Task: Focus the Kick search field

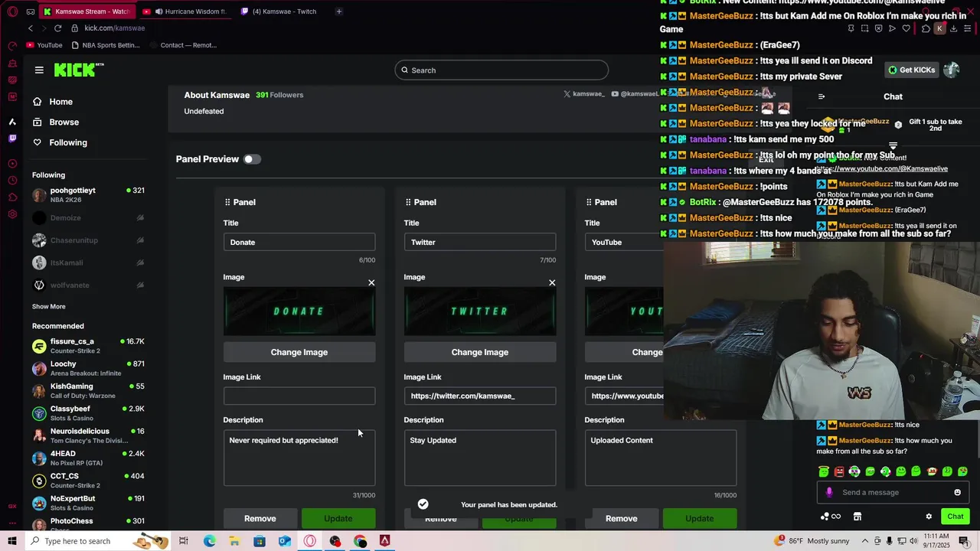Action: pyautogui.click(x=501, y=70)
